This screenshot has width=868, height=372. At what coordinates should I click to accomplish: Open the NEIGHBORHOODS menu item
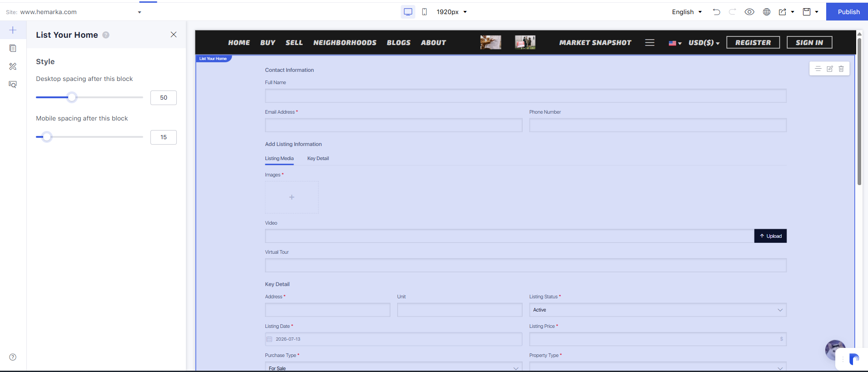click(345, 43)
